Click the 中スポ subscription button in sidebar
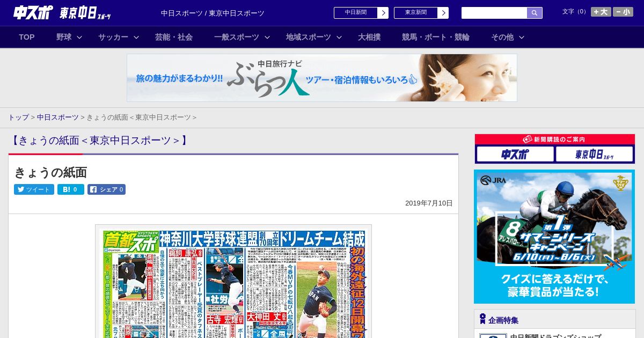The width and height of the screenshot is (644, 338). 515,155
